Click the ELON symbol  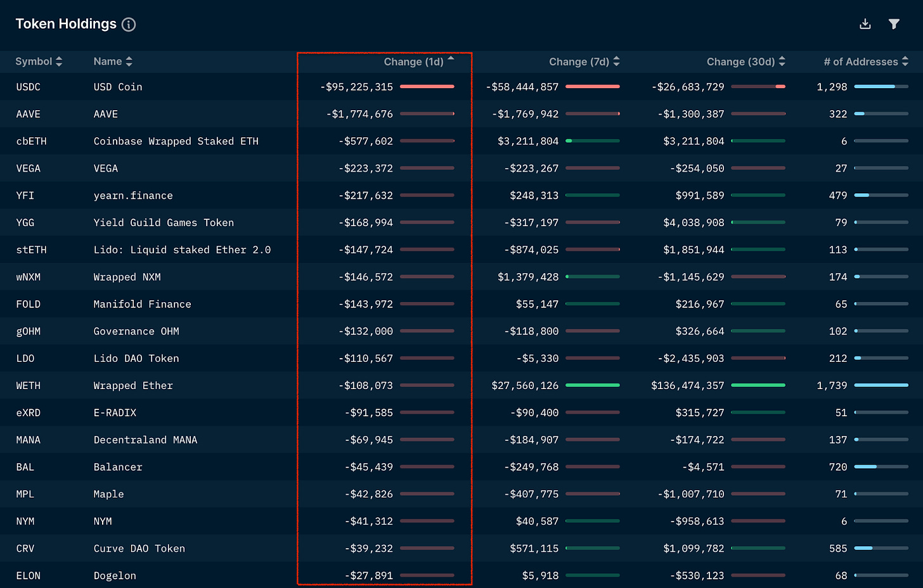29,576
